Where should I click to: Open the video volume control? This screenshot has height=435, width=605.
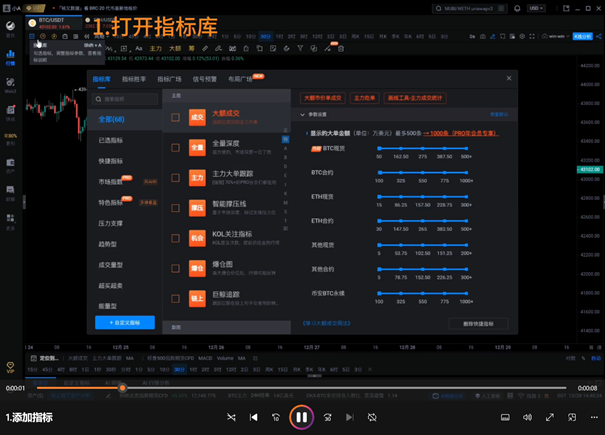pyautogui.click(x=527, y=417)
